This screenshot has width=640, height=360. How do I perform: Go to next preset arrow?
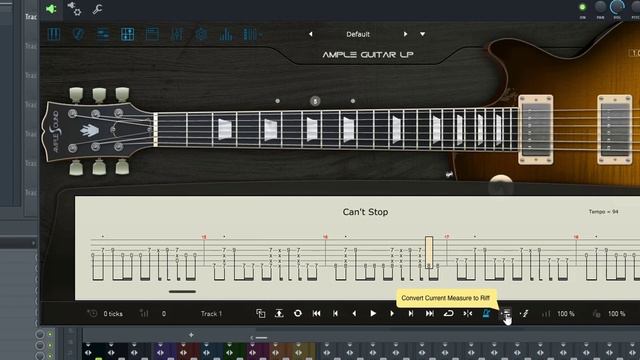pyautogui.click(x=405, y=34)
